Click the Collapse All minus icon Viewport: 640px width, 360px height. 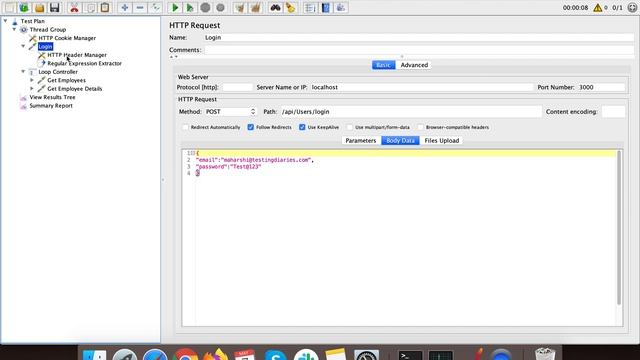pos(140,7)
